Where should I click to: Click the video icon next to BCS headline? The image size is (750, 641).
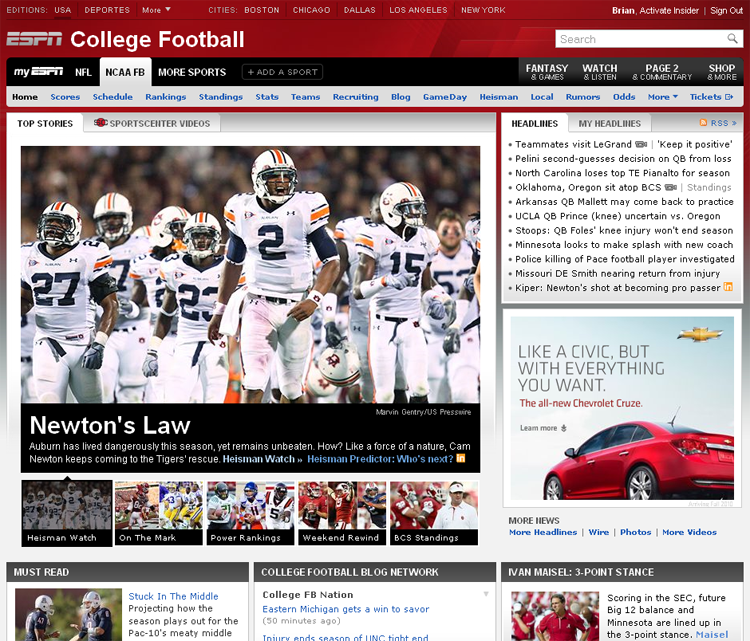coord(671,187)
